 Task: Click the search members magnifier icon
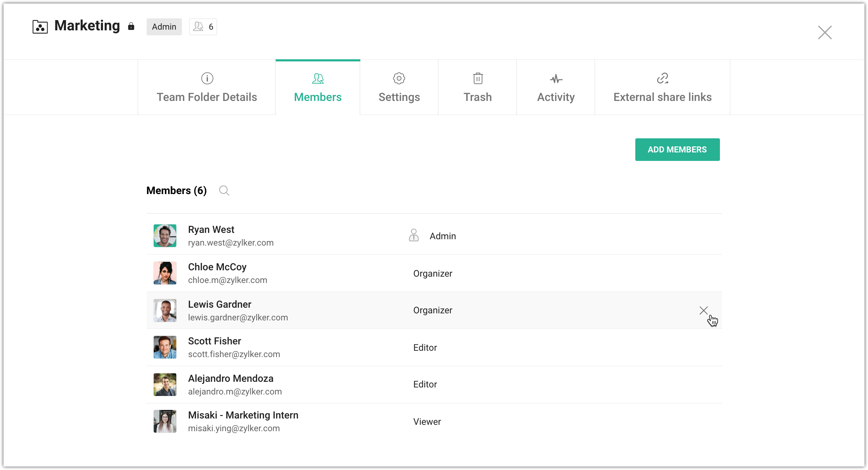pos(224,191)
